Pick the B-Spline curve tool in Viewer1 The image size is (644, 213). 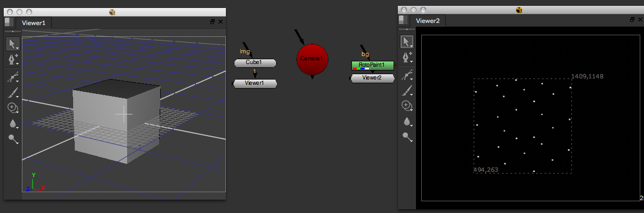point(13,78)
